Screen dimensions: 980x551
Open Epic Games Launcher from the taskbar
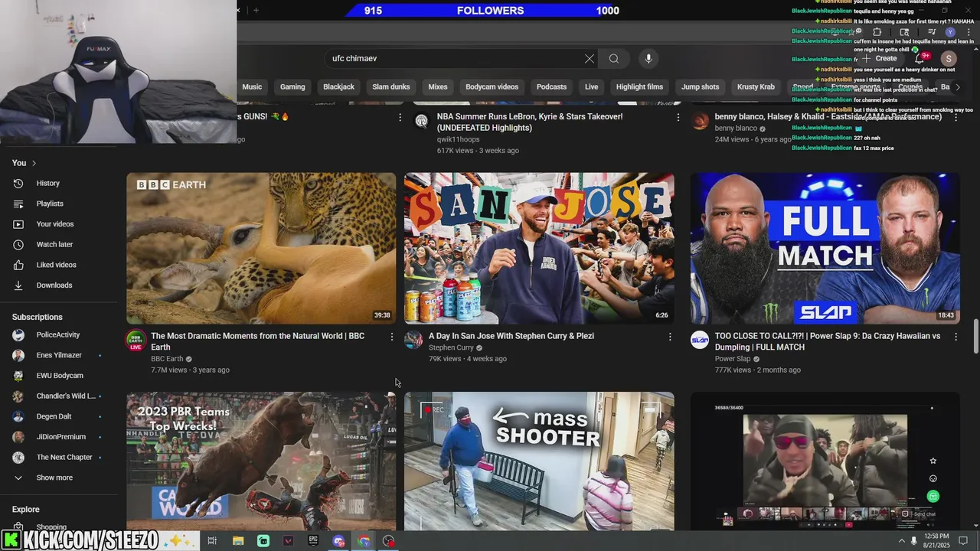(313, 541)
